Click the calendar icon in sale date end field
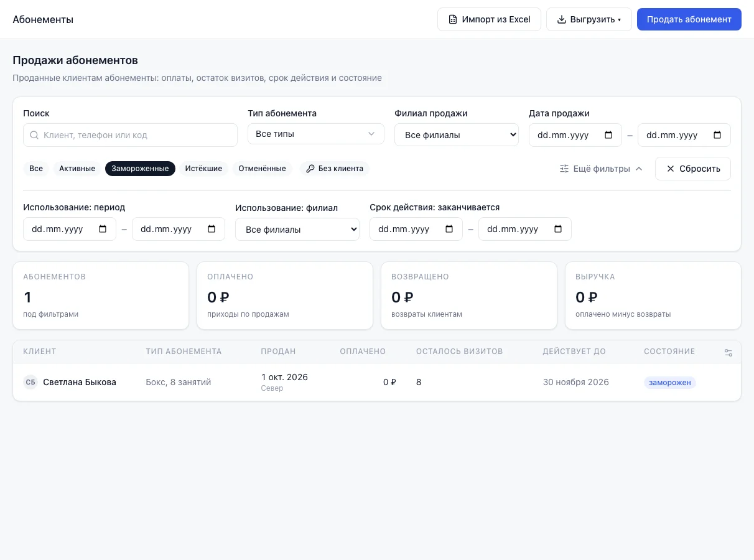 [717, 135]
